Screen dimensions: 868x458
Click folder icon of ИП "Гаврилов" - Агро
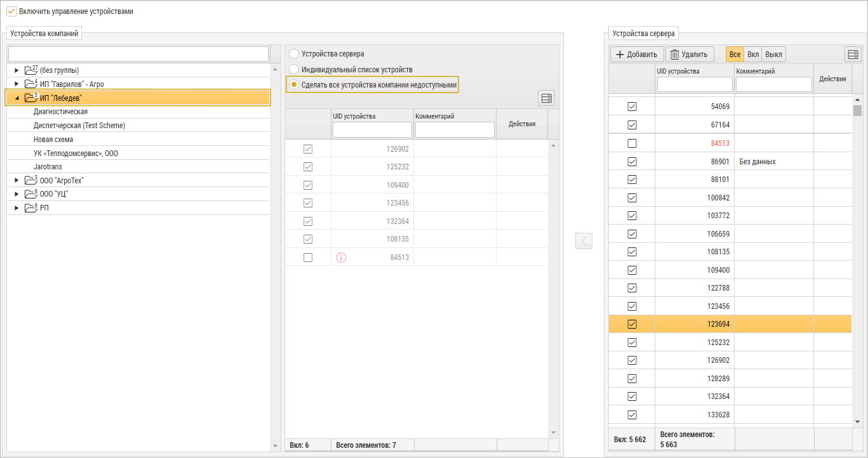[x=30, y=84]
